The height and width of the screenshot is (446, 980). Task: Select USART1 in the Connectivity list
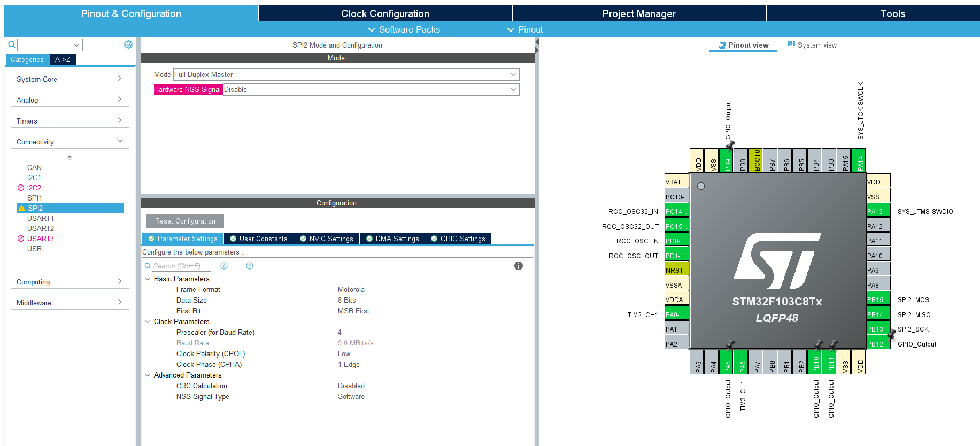(41, 218)
